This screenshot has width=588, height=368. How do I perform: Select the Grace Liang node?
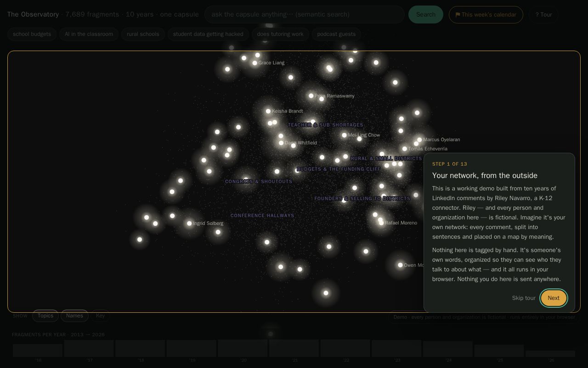(255, 63)
